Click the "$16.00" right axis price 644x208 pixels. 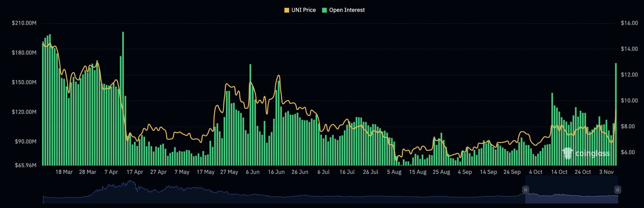pos(629,23)
